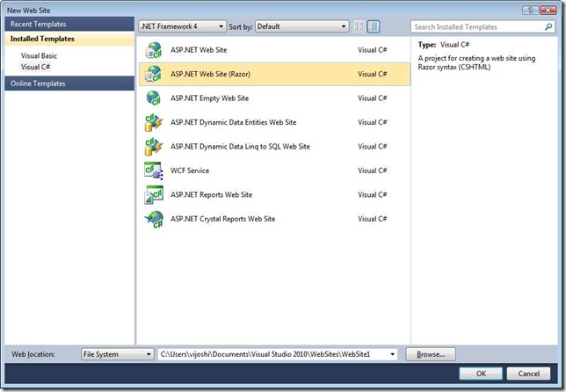
Task: Select the ASP.NET Web Site template name
Action: coord(199,50)
